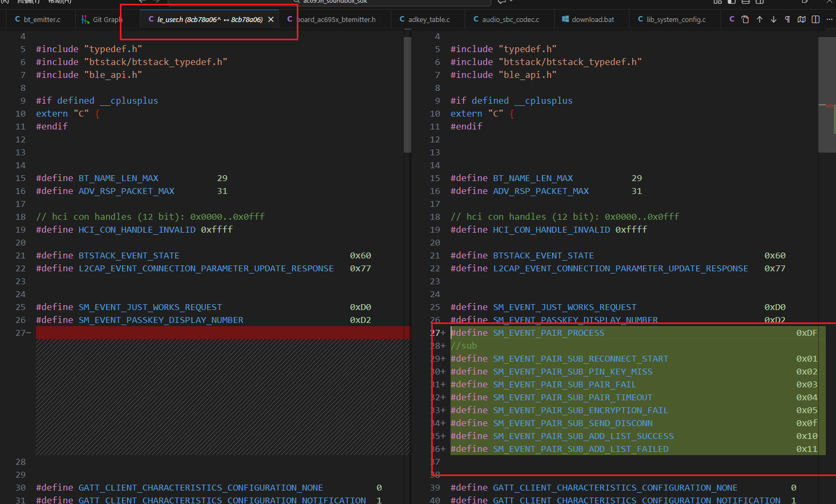Screen dimensions: 836x504
Task: Click the hci con handles comment in the left pane
Action: 151,217
